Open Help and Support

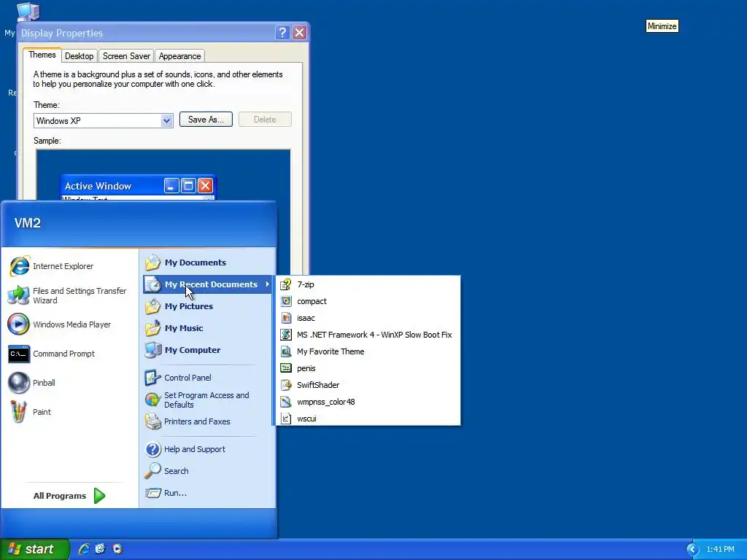click(208, 449)
